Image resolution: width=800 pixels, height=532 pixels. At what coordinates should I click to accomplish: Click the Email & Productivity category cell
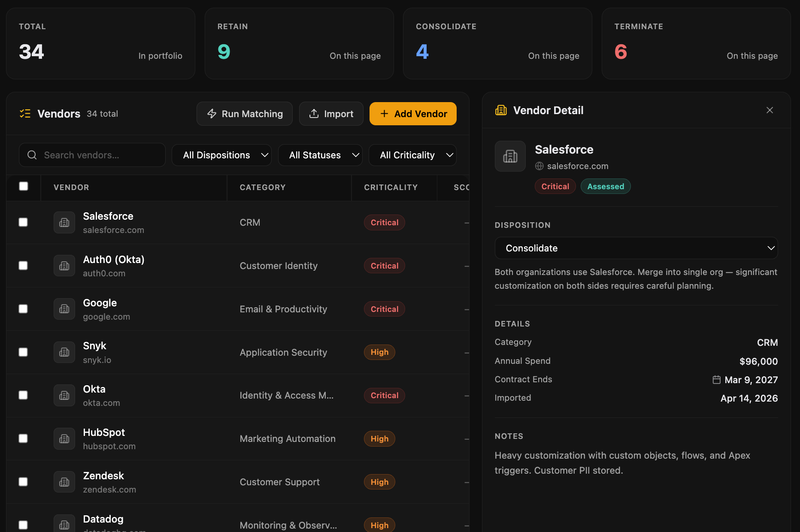click(x=283, y=309)
